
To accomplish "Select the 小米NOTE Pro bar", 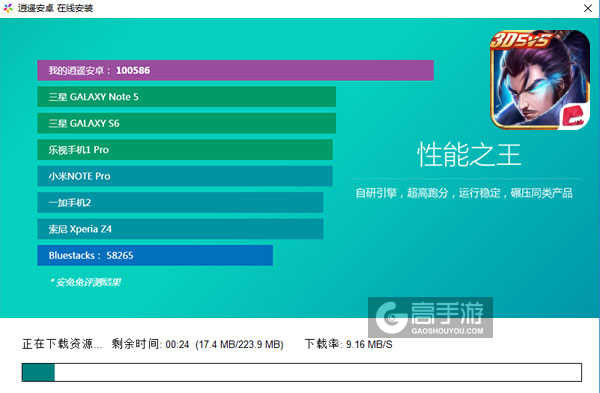I will (x=185, y=176).
